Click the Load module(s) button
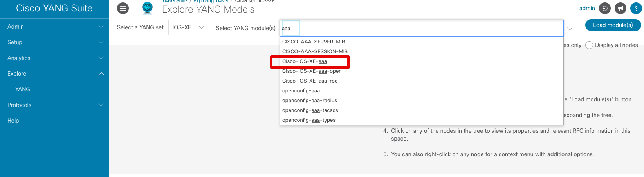The height and width of the screenshot is (177, 644). coord(613,25)
